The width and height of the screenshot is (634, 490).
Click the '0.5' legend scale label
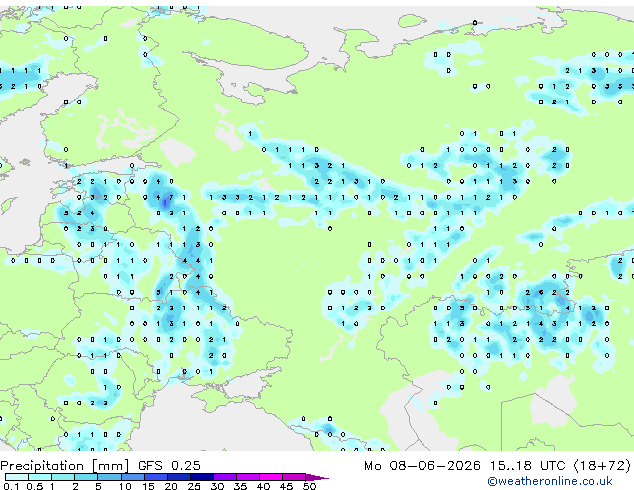pyautogui.click(x=34, y=486)
